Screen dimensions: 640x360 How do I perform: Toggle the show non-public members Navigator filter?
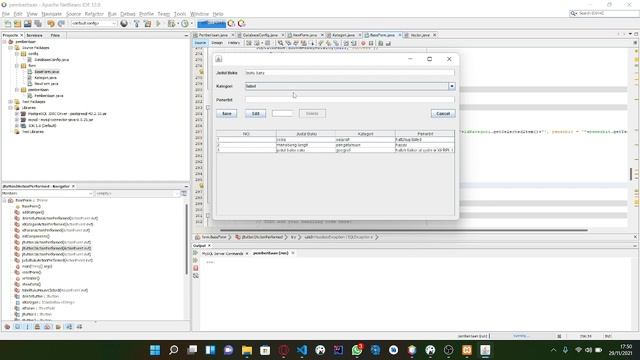[x=38, y=327]
